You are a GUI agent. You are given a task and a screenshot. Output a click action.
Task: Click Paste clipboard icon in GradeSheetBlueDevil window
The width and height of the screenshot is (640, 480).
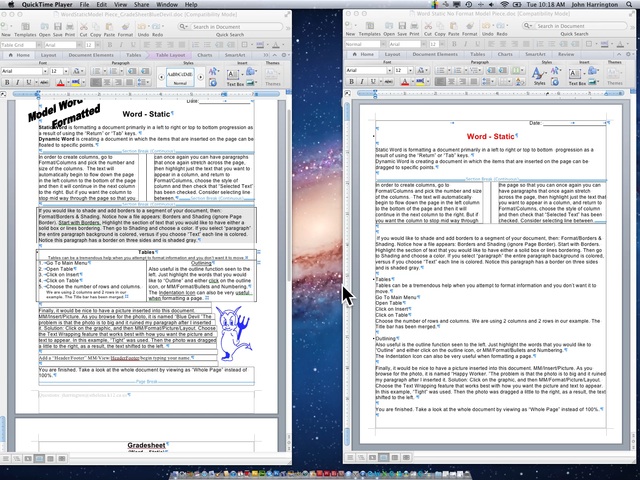(109, 26)
